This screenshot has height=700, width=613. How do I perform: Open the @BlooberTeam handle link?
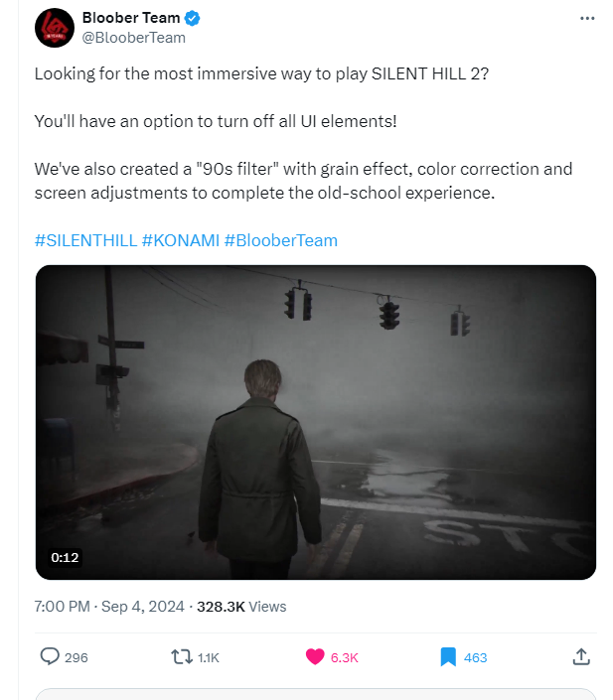click(x=133, y=38)
